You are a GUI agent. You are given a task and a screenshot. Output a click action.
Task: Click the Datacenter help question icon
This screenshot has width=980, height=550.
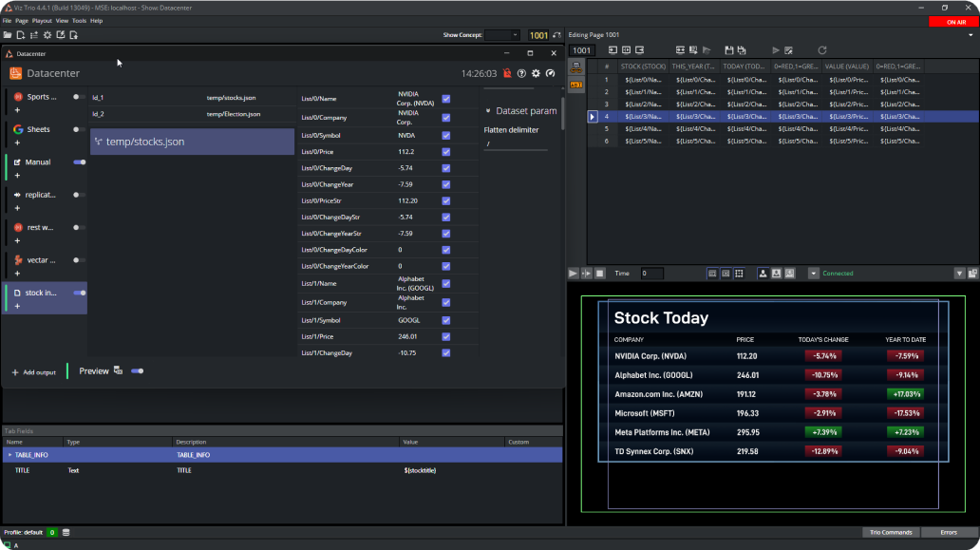pos(522,73)
